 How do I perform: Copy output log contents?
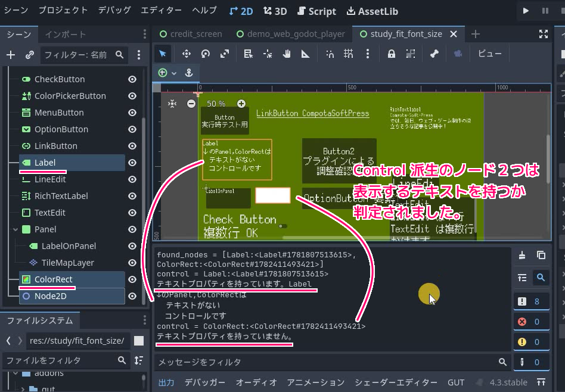pos(541,256)
